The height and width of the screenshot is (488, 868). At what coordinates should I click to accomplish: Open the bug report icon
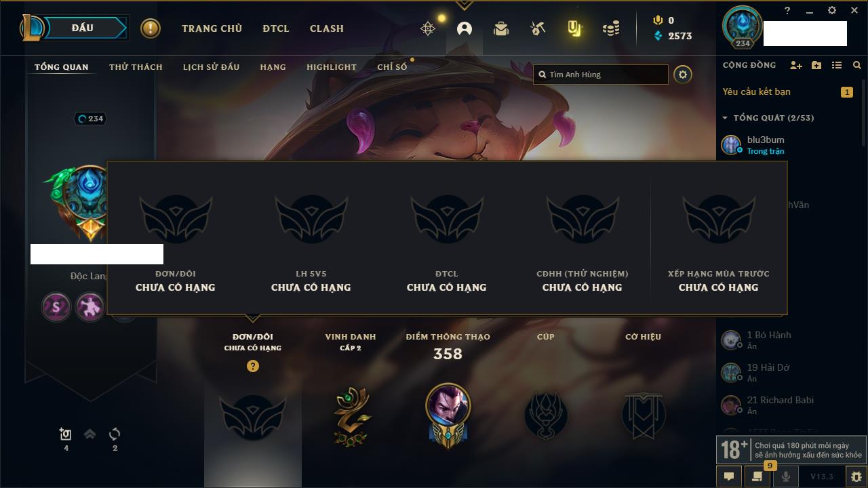pos(856,476)
